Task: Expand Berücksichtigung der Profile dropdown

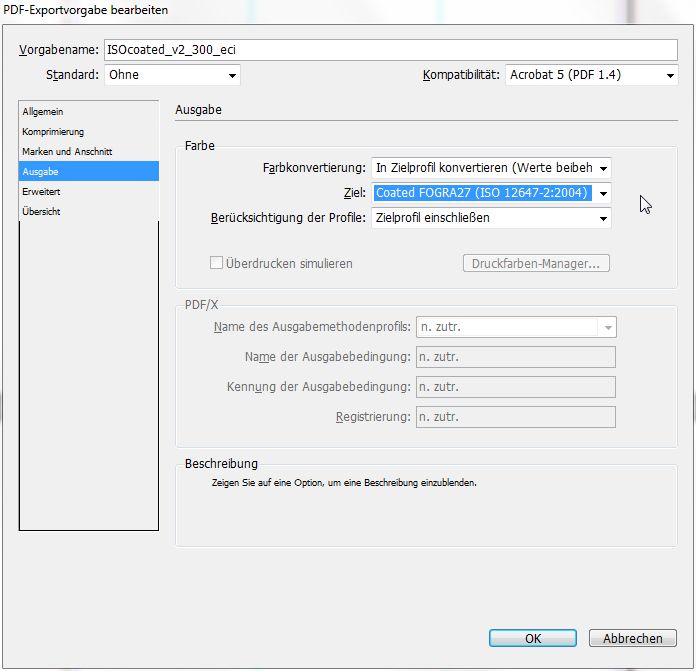Action: coord(490,218)
